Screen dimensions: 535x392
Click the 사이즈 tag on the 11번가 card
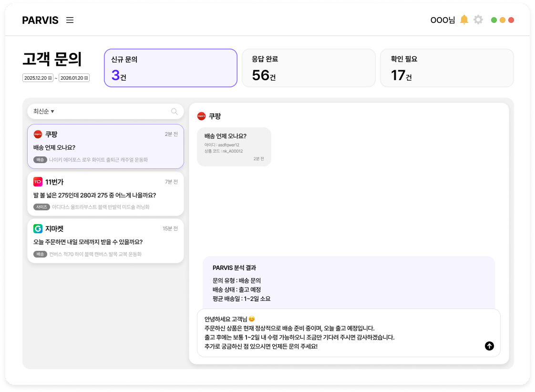click(41, 207)
